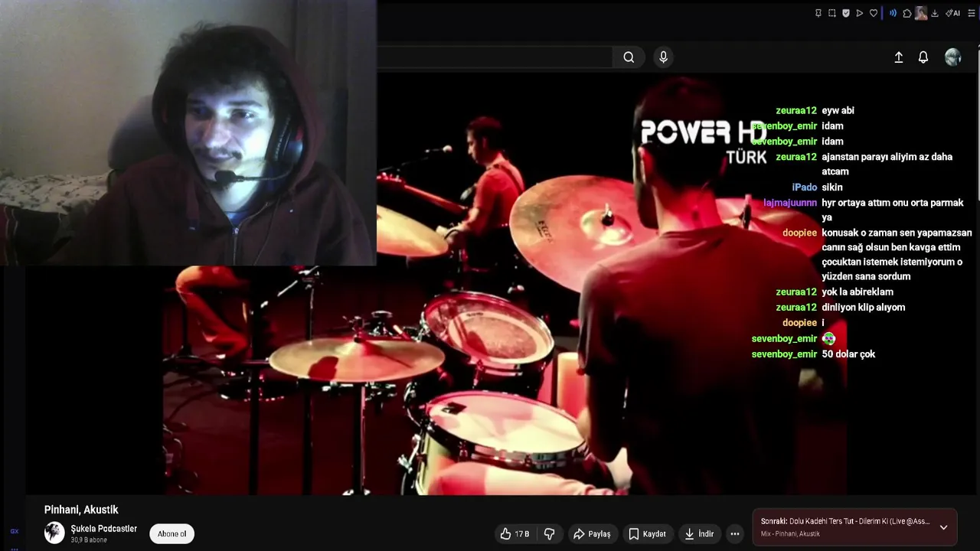The height and width of the screenshot is (551, 980).
Task: Click chat username iPado
Action: pos(805,187)
